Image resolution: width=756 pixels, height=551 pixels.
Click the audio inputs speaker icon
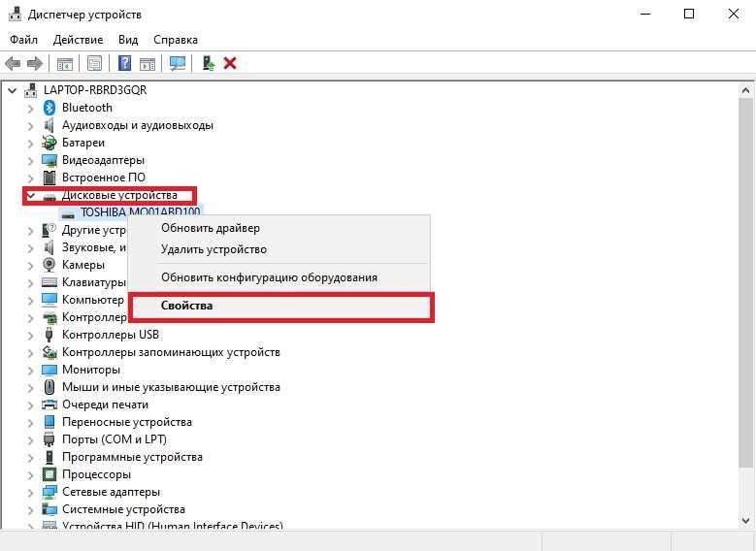point(49,125)
